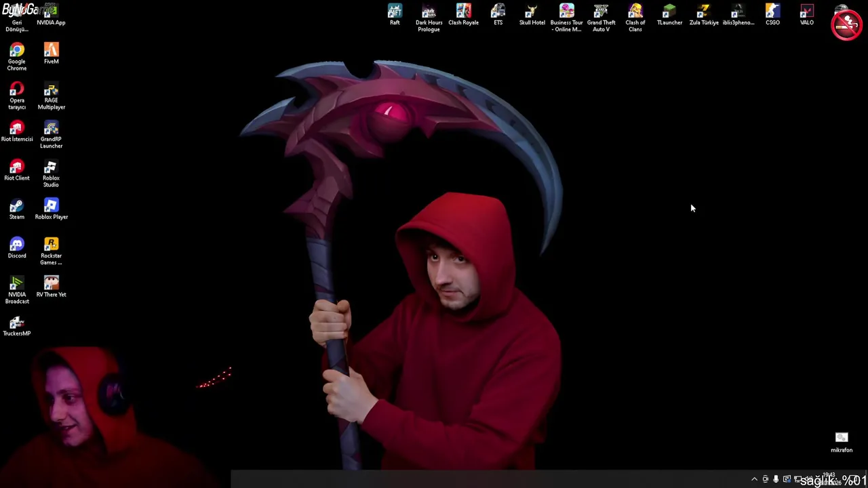Image resolution: width=868 pixels, height=488 pixels.
Task: Click the Grand Theft Auto V icon
Action: click(x=601, y=18)
